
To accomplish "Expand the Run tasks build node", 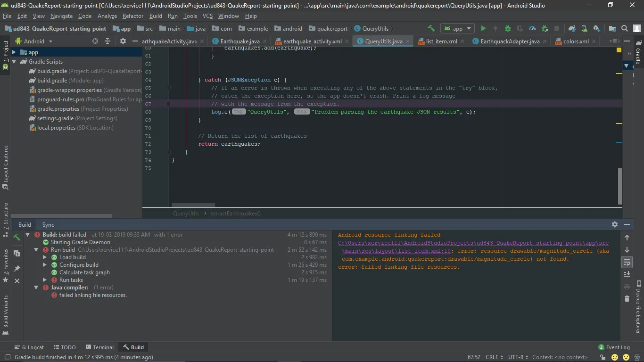I will (x=45, y=280).
